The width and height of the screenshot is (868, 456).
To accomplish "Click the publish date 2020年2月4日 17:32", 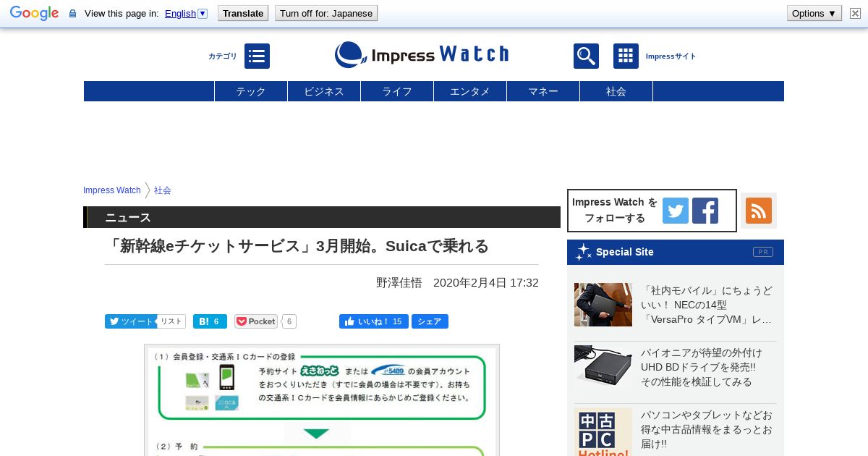I will pos(486,282).
